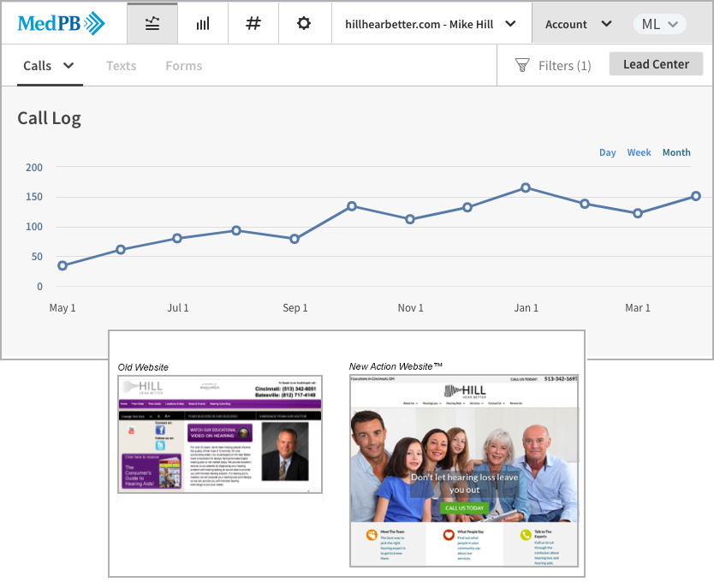Click the Sep 1 data point
714x588 pixels.
[x=295, y=239]
